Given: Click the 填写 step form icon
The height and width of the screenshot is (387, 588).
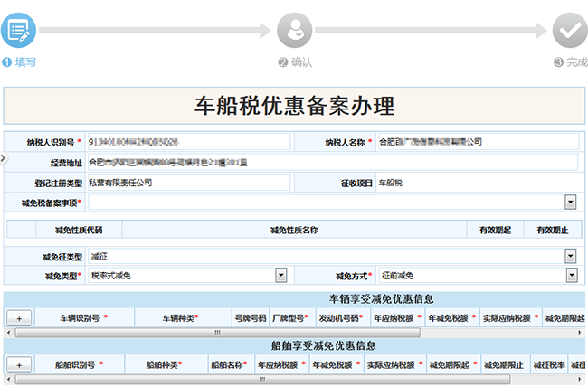Looking at the screenshot, I should tap(18, 30).
